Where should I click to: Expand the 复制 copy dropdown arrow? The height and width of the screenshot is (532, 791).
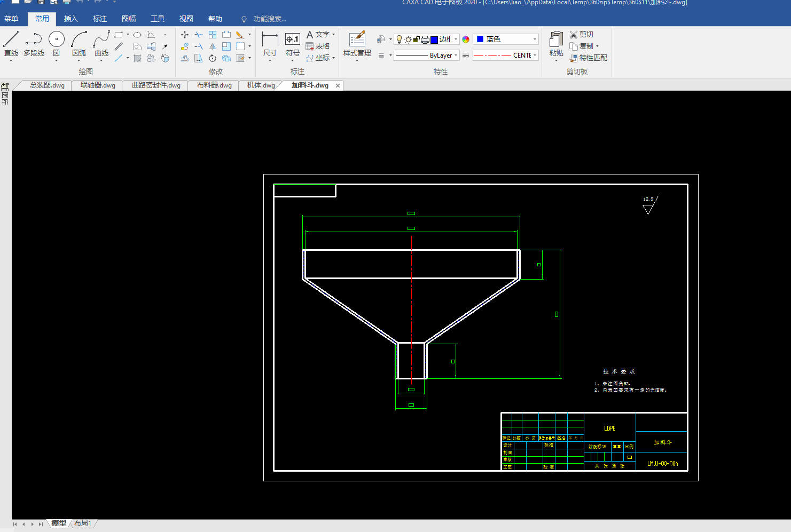[598, 46]
